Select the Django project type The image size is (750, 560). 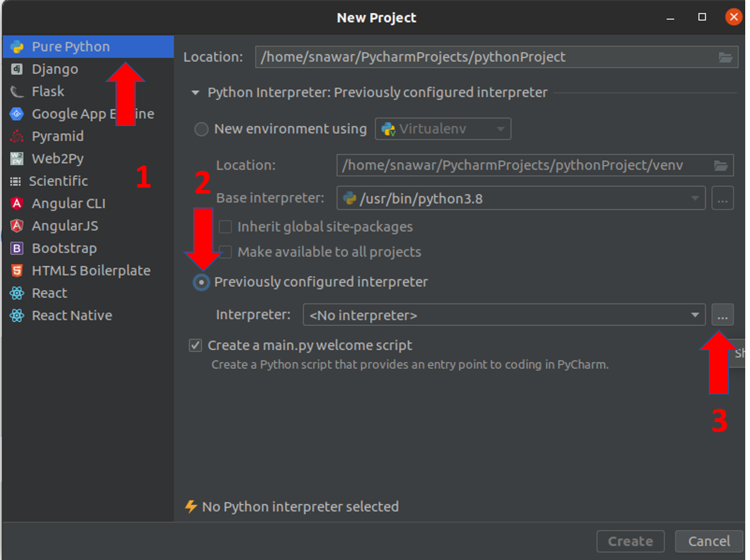88,69
